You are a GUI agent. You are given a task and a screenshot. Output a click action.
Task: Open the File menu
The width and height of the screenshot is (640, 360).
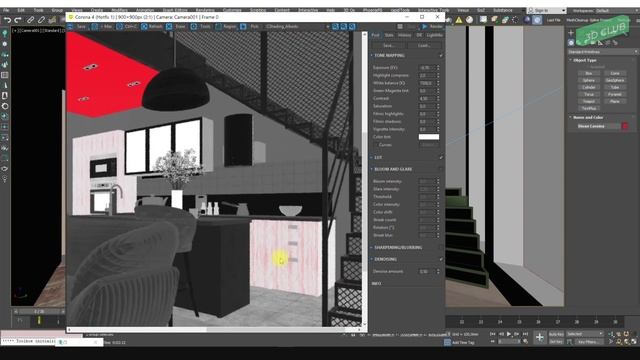tap(6, 10)
